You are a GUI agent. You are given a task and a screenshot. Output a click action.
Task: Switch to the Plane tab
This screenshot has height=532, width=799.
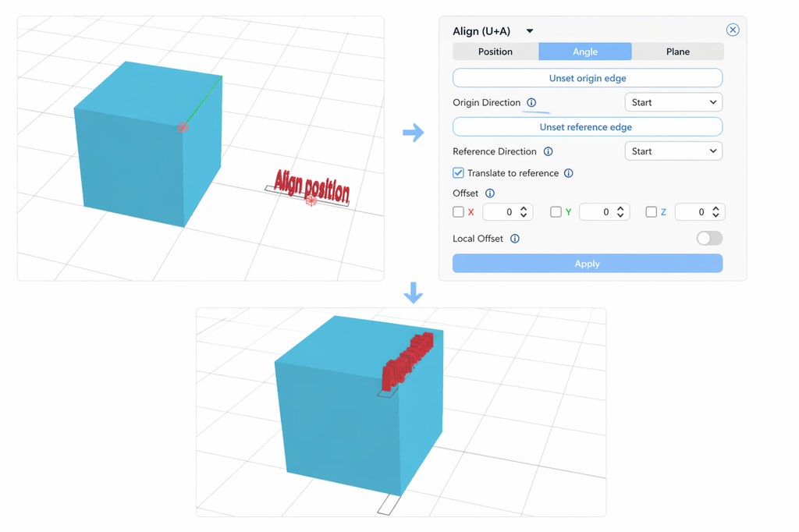tap(678, 51)
